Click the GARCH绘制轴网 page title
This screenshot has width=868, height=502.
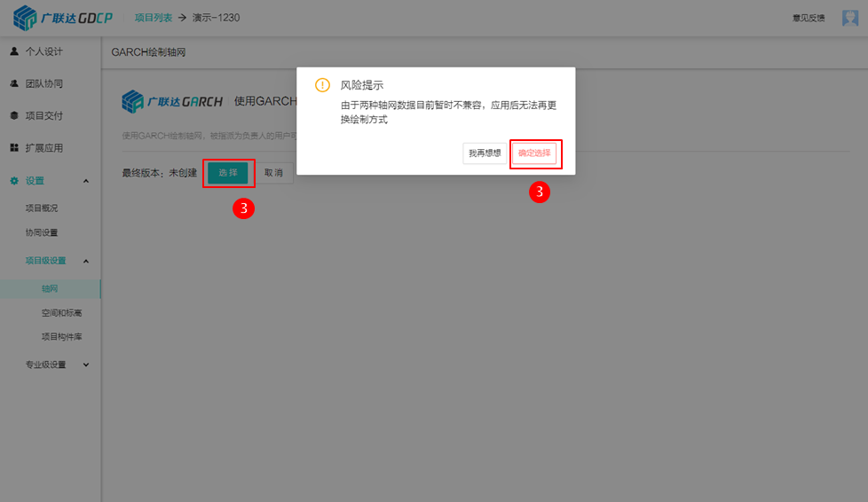click(x=148, y=52)
